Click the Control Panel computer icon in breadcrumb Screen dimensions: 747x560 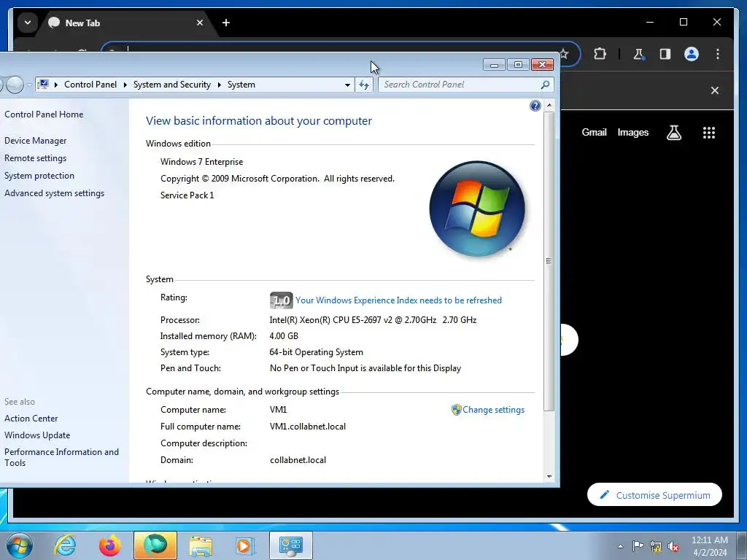coord(43,85)
